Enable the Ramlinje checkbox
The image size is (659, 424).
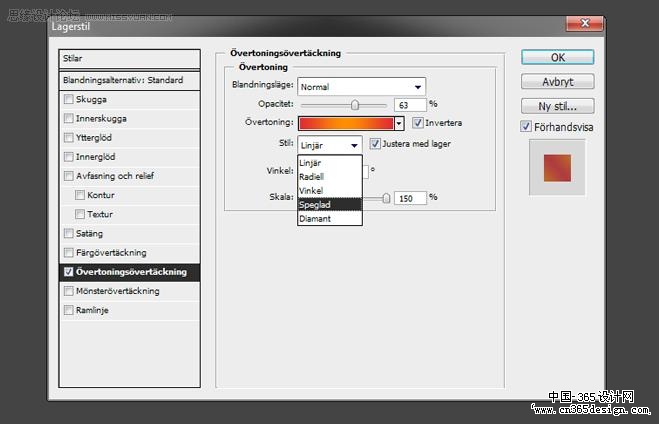point(69,310)
